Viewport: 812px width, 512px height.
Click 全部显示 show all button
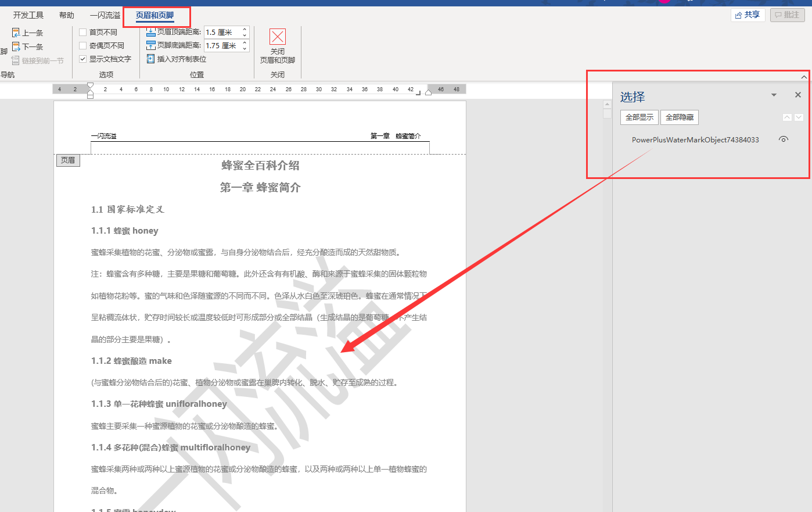point(639,117)
